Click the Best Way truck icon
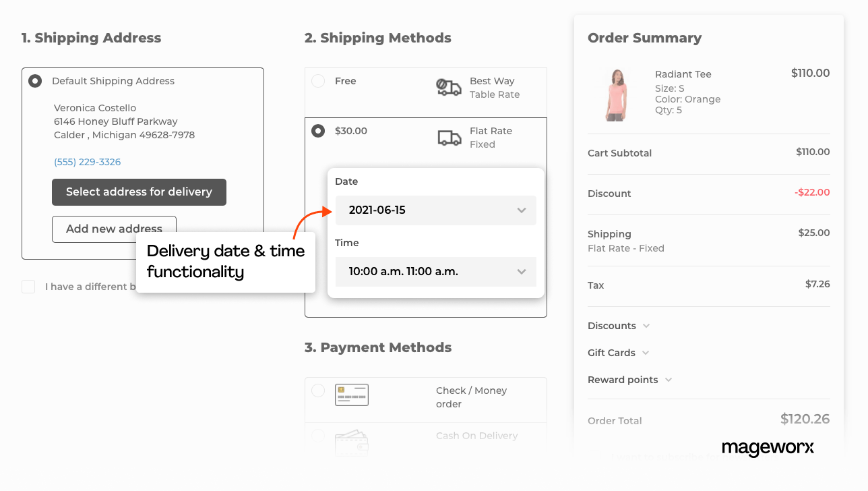The width and height of the screenshot is (868, 491). pyautogui.click(x=449, y=87)
